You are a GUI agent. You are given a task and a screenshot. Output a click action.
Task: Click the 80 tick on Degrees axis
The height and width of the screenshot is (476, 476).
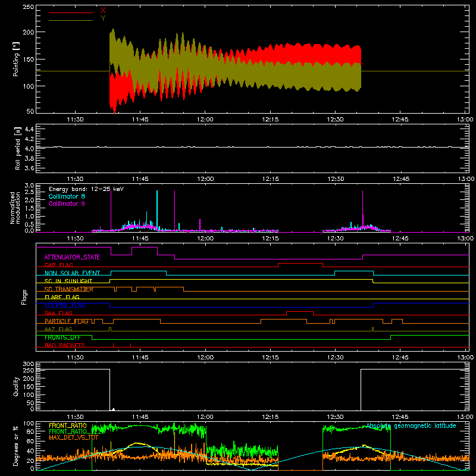[30, 431]
